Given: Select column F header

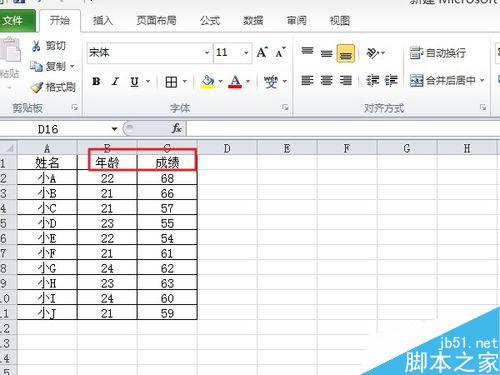Looking at the screenshot, I should click(x=347, y=148).
